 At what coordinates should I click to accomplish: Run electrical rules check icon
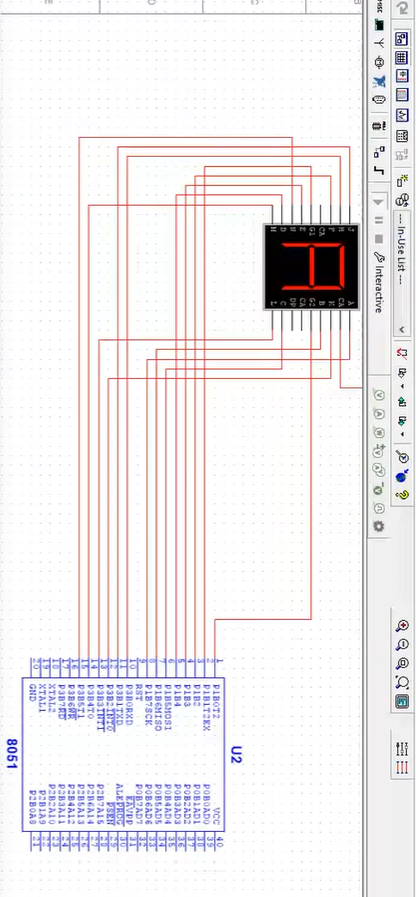(402, 352)
